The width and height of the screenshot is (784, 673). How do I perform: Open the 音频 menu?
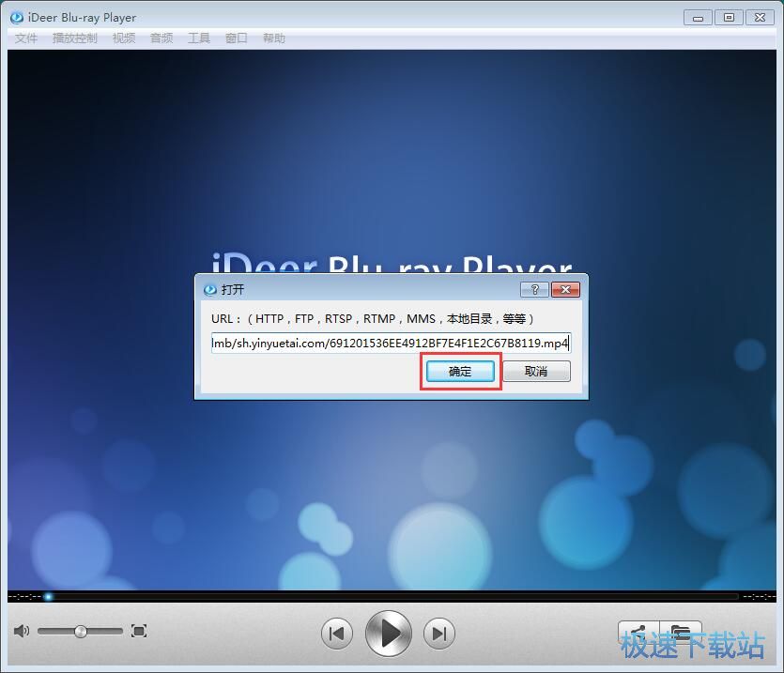[x=161, y=38]
